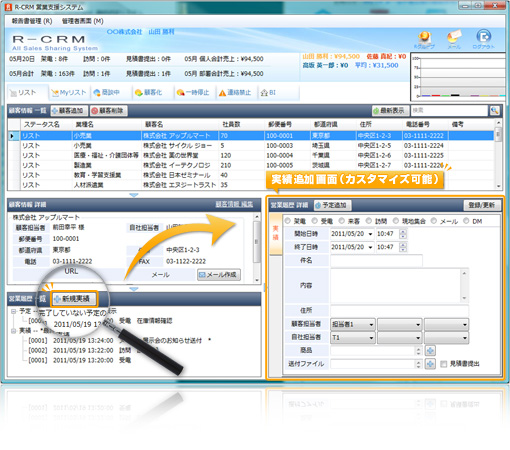Click the plus icon next to 商品 field
Viewport: 510px width, 450px height.
pyautogui.click(x=430, y=350)
